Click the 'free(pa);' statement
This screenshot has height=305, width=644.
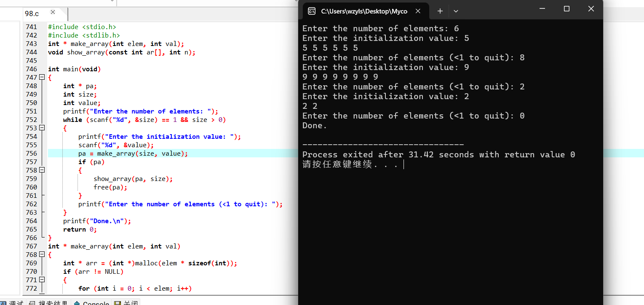click(x=110, y=187)
